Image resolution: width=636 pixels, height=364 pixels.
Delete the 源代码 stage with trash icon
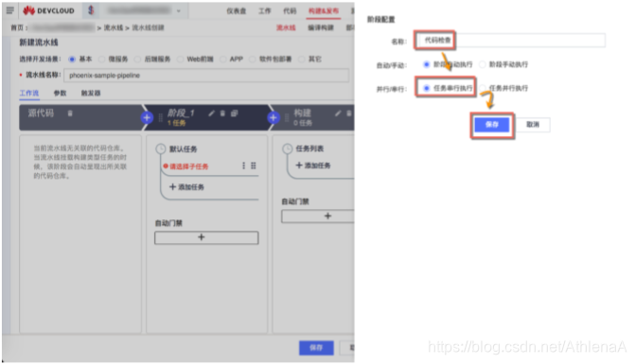click(70, 113)
